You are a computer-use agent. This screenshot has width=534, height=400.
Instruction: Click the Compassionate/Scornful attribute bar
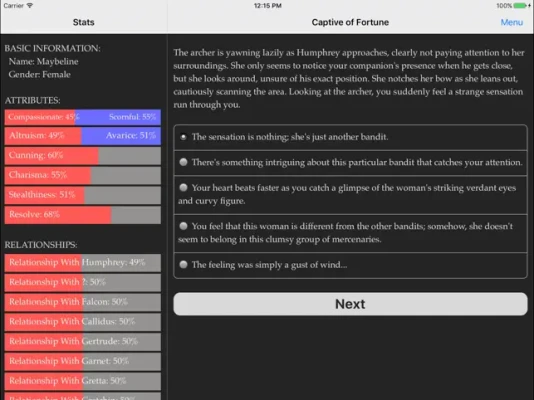point(83,117)
